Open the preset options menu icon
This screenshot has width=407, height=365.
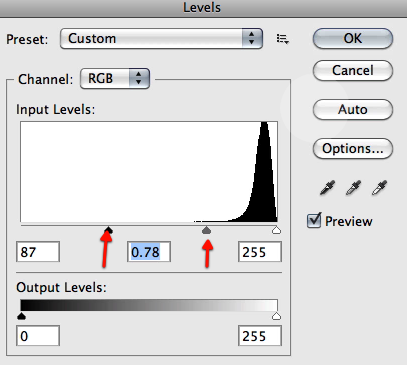click(x=282, y=39)
